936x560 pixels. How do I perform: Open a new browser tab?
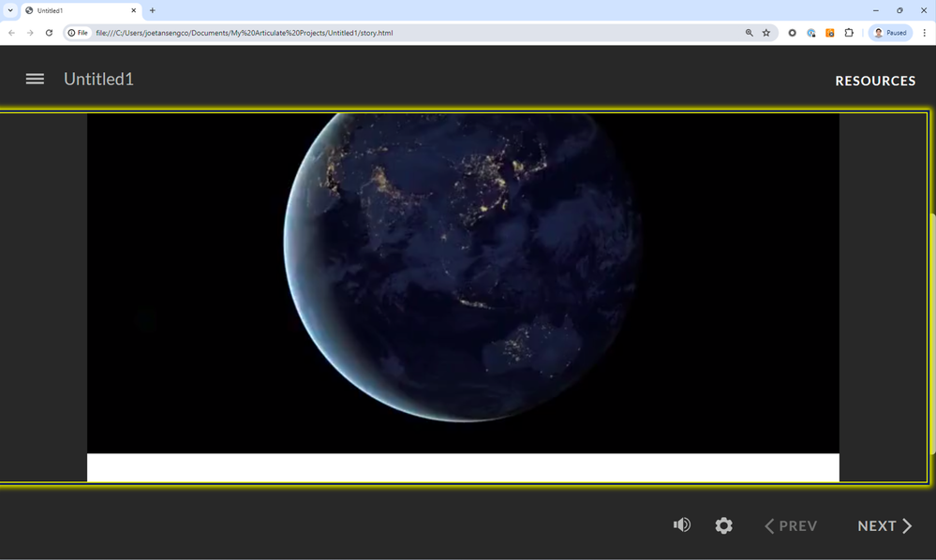click(x=153, y=10)
